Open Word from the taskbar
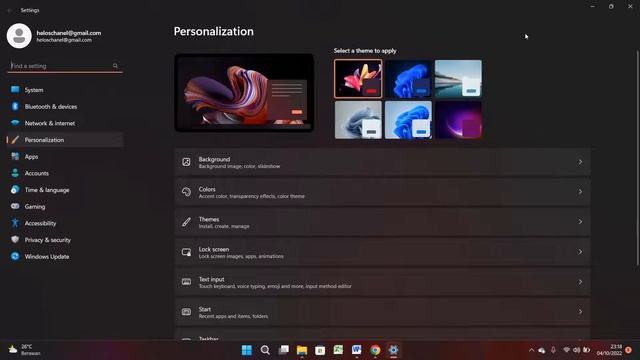The height and width of the screenshot is (360, 640). tap(356, 350)
